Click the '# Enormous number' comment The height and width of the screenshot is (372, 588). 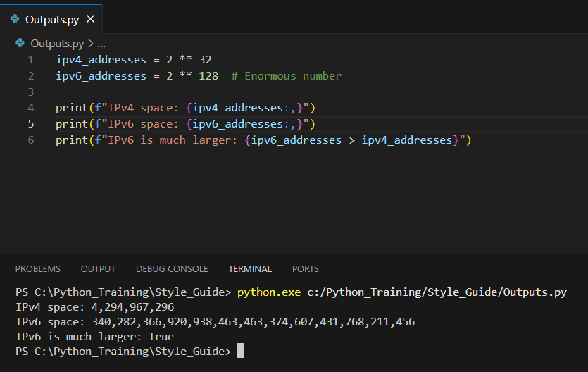287,76
